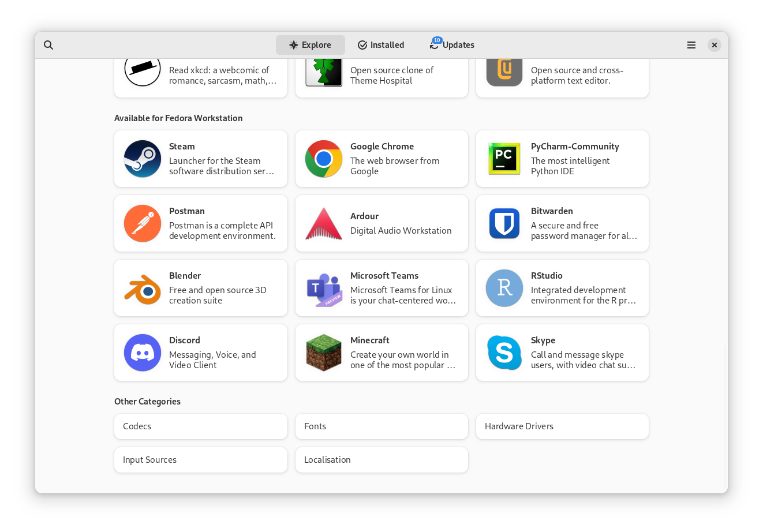Open the hamburger main menu

coord(691,45)
